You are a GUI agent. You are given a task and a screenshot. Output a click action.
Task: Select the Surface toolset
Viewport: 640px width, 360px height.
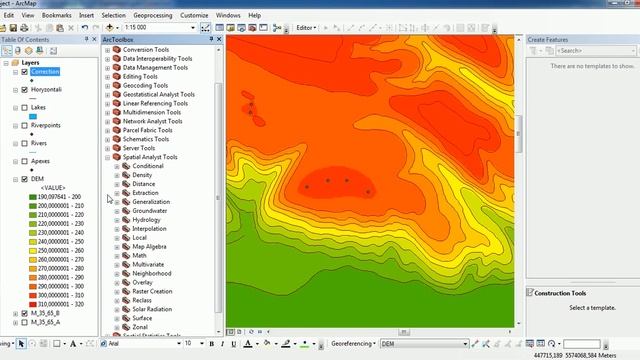pyautogui.click(x=142, y=318)
